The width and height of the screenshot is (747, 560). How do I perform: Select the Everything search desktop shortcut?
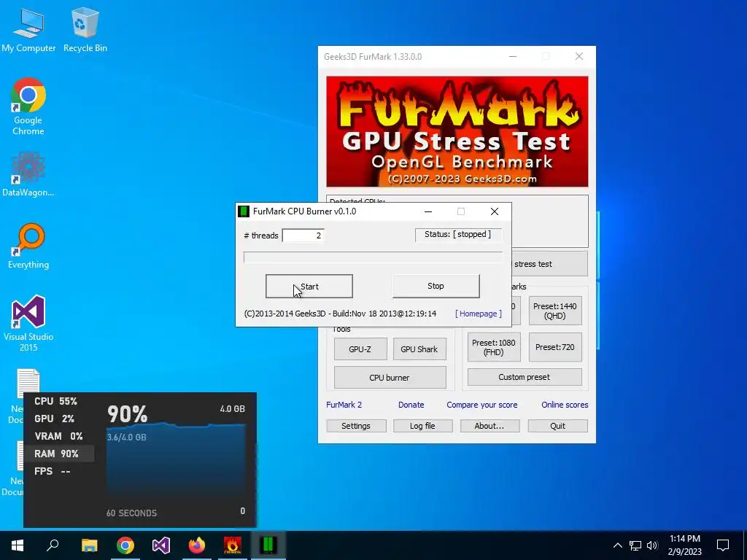coord(28,246)
